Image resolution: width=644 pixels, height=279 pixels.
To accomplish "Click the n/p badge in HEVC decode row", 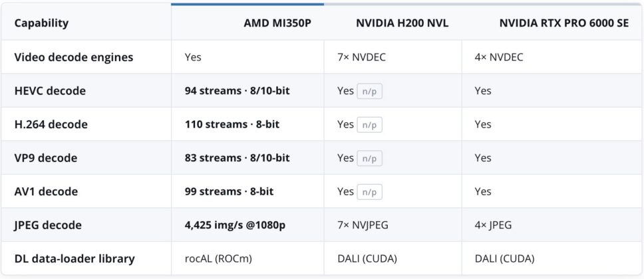I will (x=370, y=91).
